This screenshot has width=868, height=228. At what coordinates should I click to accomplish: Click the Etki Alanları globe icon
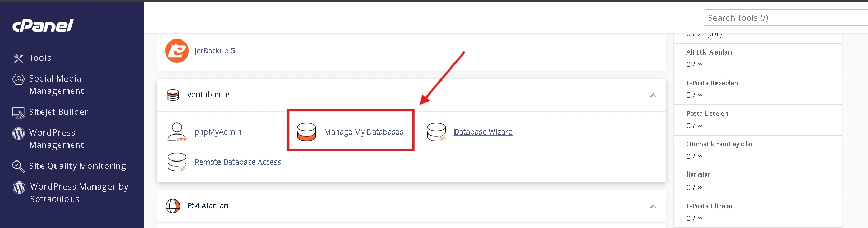173,206
